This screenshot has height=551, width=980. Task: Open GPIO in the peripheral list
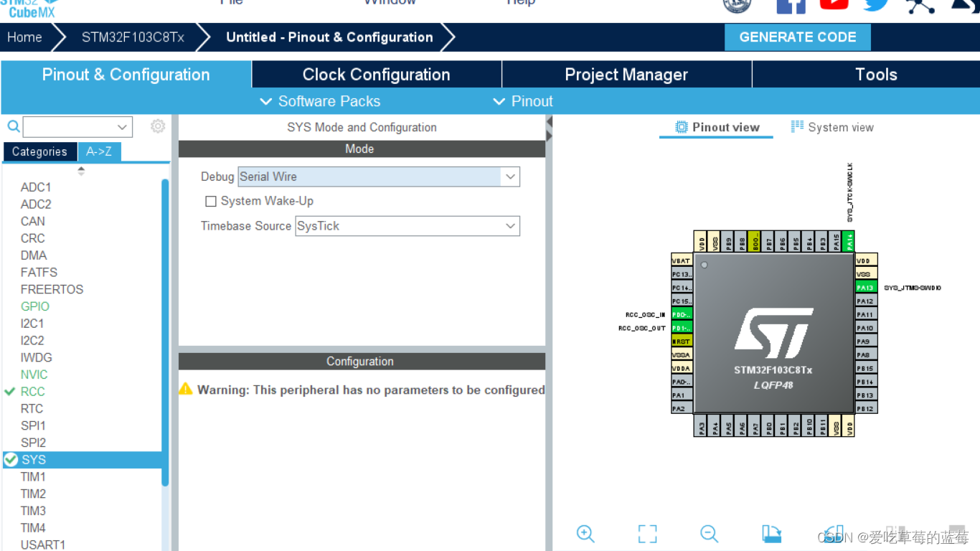tap(35, 306)
